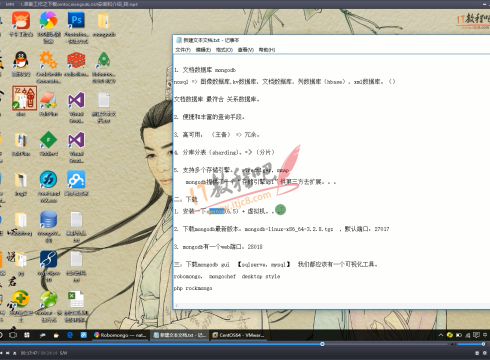Click the text '默认端口: 27017'
490x360 pixels.
coord(367,229)
